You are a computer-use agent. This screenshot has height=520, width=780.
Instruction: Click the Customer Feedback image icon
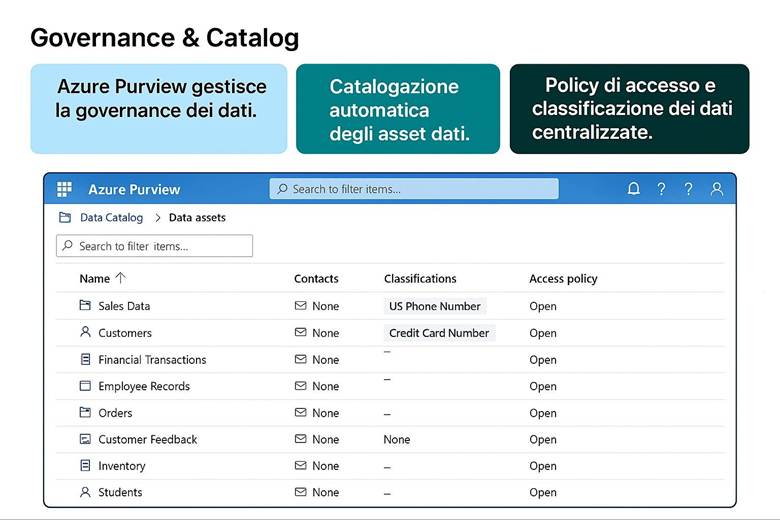click(x=85, y=439)
